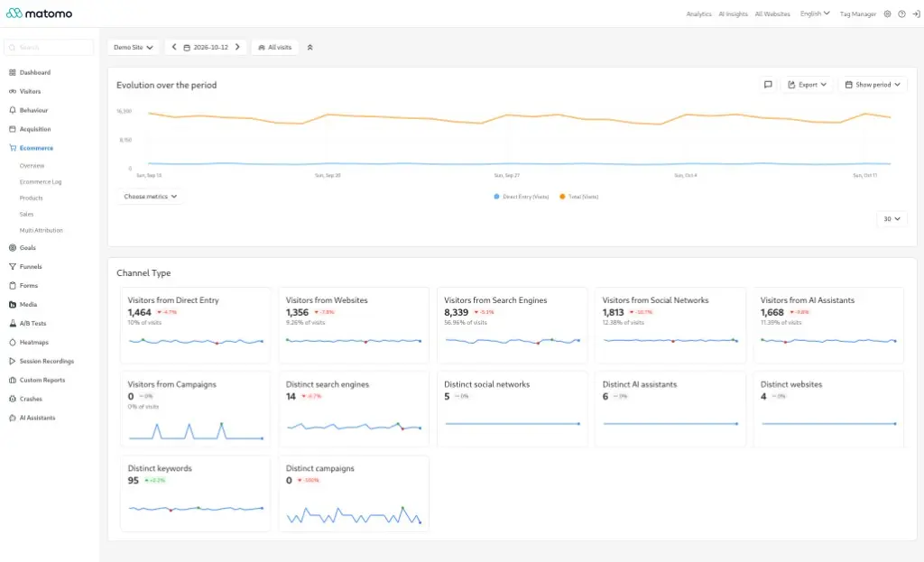The image size is (924, 562).
Task: Click the annotations comment icon
Action: [768, 85]
